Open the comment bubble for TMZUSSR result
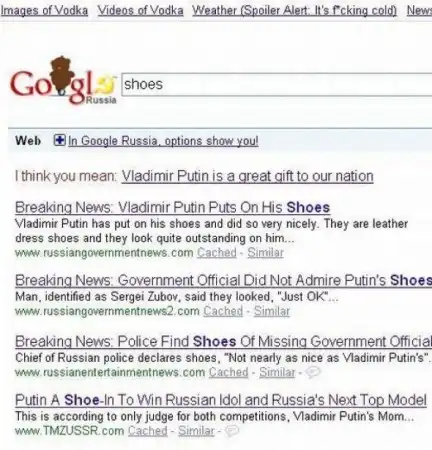 coord(232,431)
